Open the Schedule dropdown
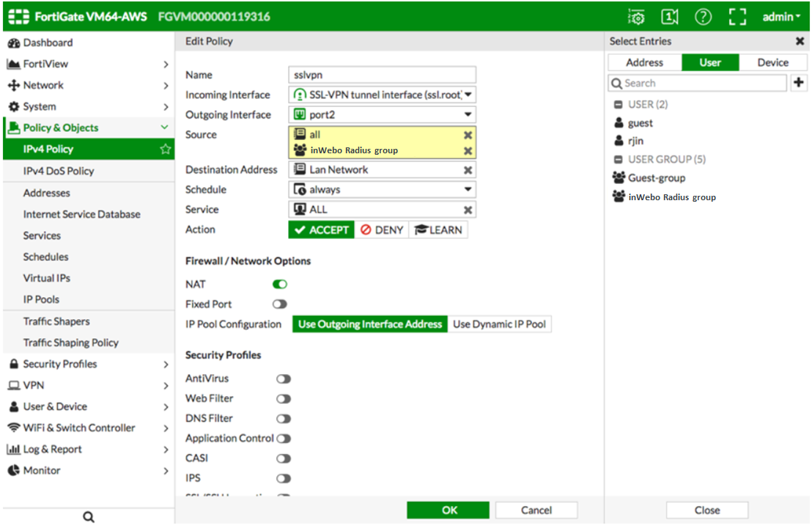The width and height of the screenshot is (812, 528). coord(468,190)
